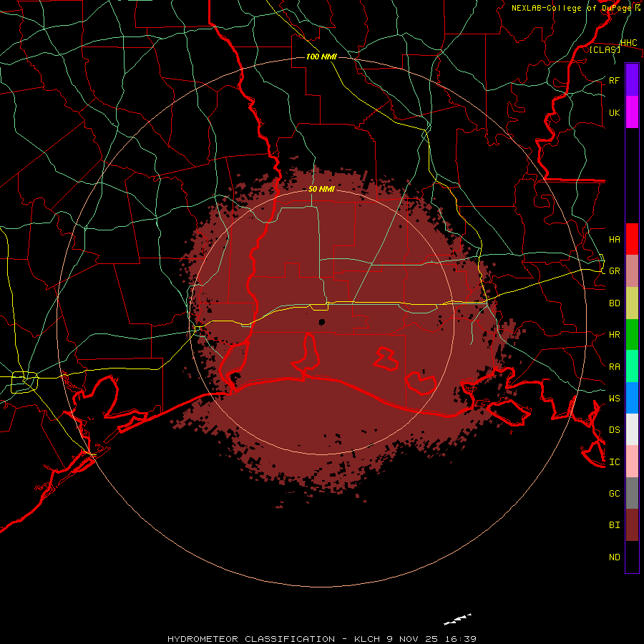Viewport: 644px width, 644px height.
Task: Click the 'WS' legend label
Action: coord(615,398)
